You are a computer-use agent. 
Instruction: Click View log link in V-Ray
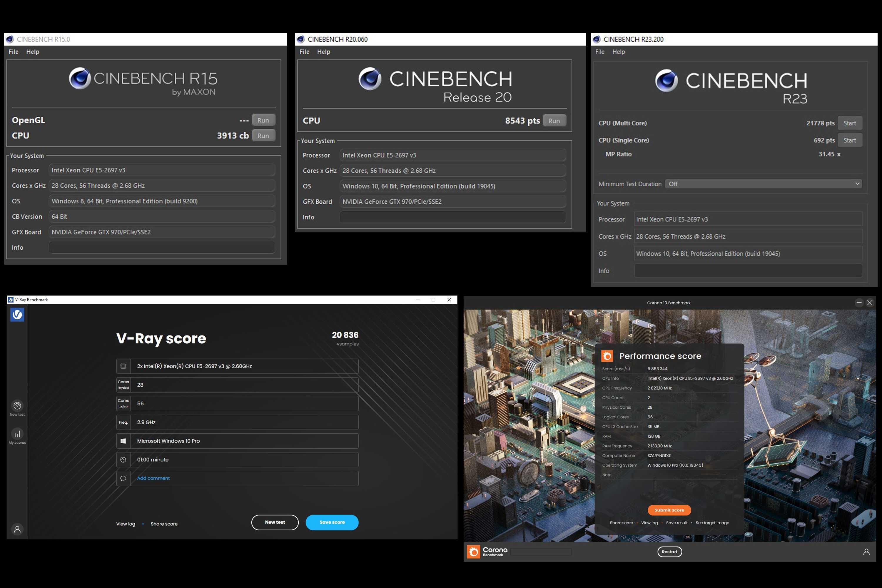(x=126, y=524)
